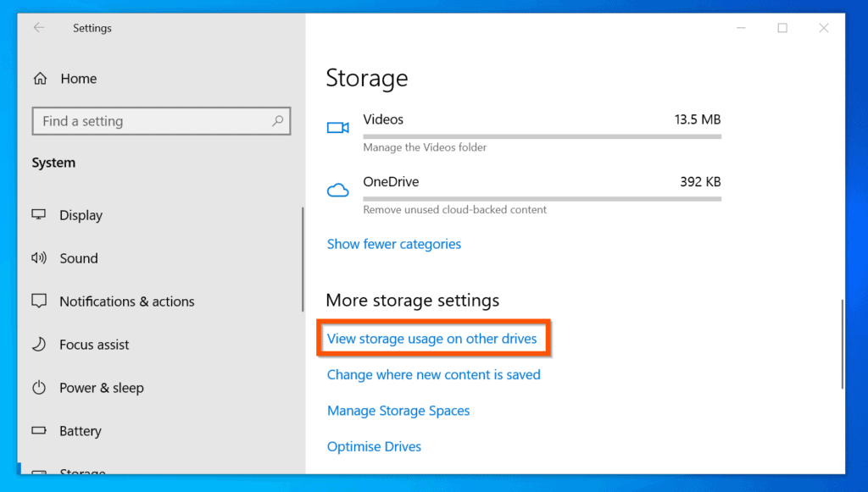Click Change where new content is saved
The width and height of the screenshot is (868, 492).
[433, 374]
